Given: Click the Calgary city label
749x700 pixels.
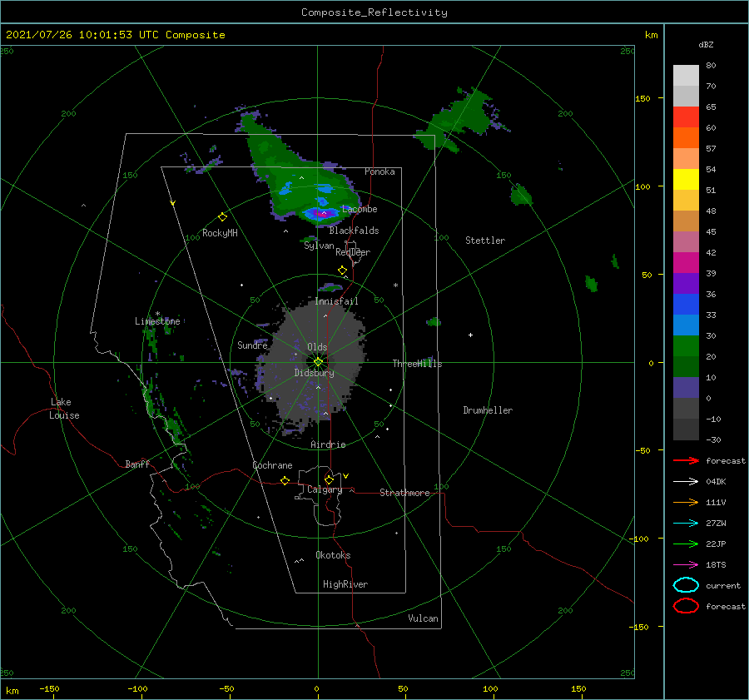Looking at the screenshot, I should (325, 489).
